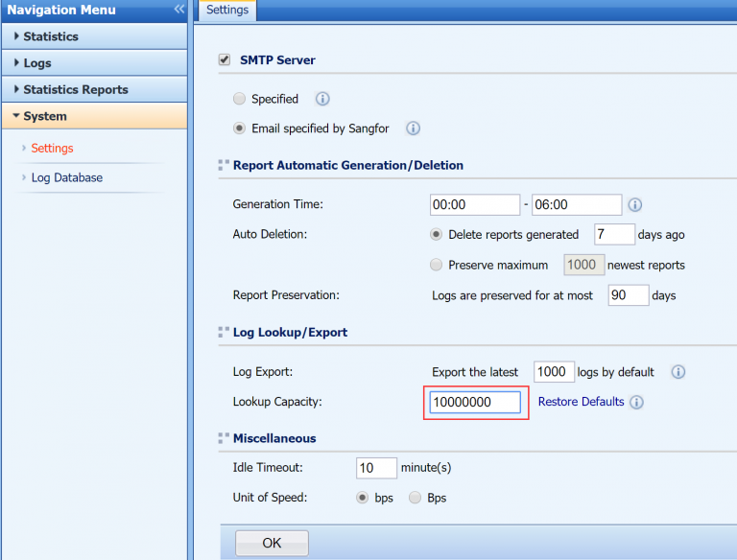This screenshot has height=560, width=737.
Task: Choose Bps as unit of speed
Action: coord(416,498)
